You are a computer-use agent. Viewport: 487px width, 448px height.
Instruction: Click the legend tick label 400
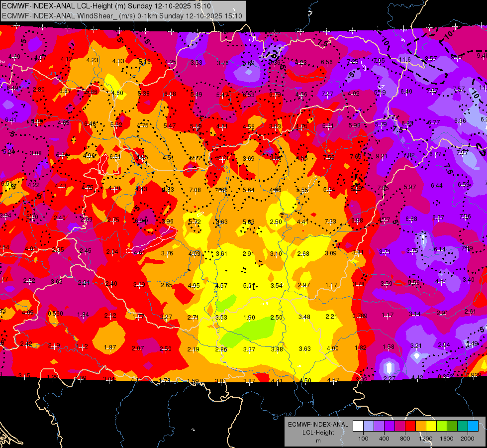point(384,439)
